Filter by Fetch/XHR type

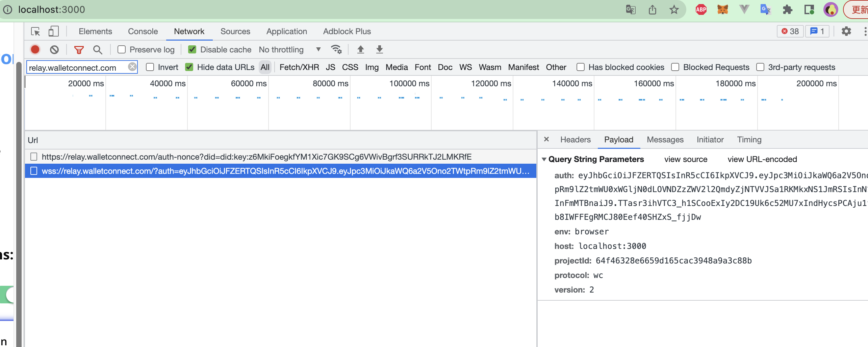click(x=299, y=67)
